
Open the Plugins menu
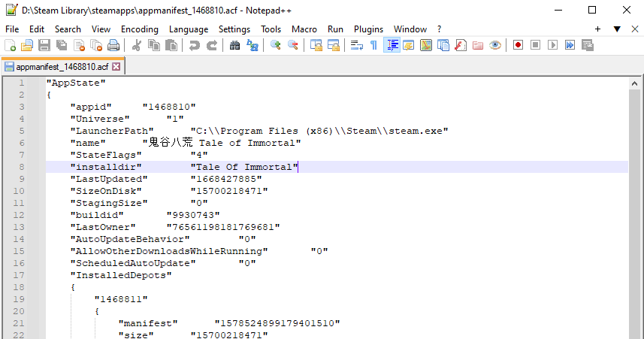point(368,29)
